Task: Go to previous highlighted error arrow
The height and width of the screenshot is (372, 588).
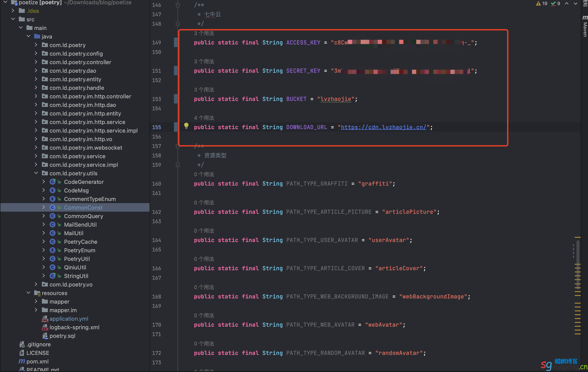Action: (566, 3)
